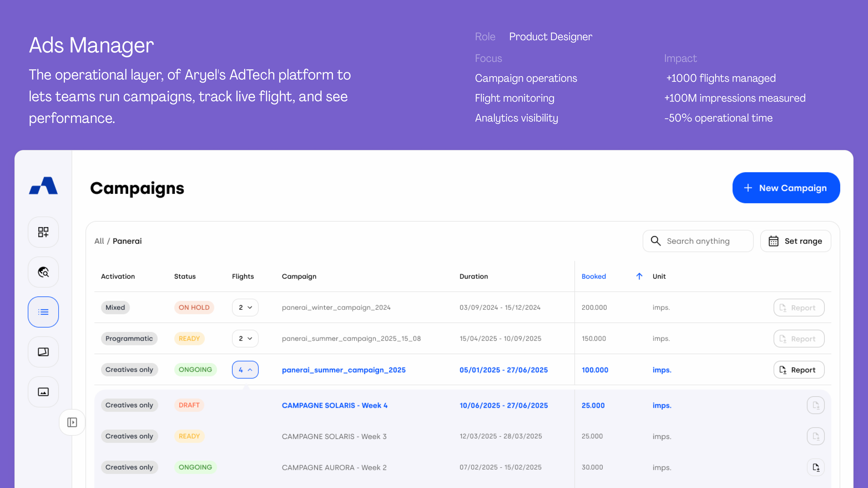Screen dimensions: 868x488
Task: Click the 12/03/2025 - 28/03/2025 duration
Action: click(x=501, y=436)
